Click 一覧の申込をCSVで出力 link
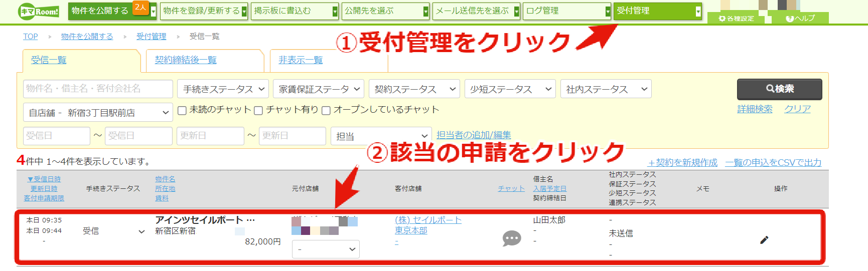The height and width of the screenshot is (271, 868). pos(773,163)
